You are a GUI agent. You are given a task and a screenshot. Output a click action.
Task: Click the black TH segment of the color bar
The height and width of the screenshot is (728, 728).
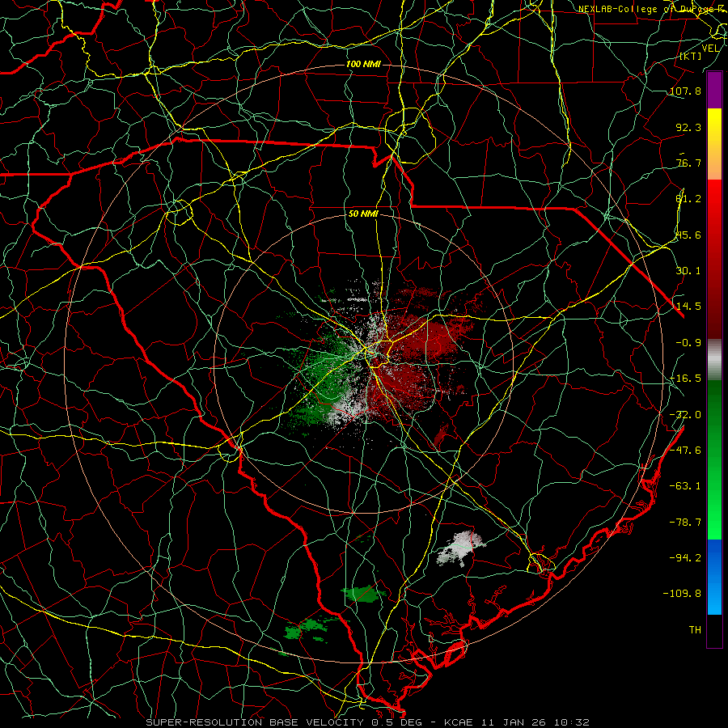(714, 630)
